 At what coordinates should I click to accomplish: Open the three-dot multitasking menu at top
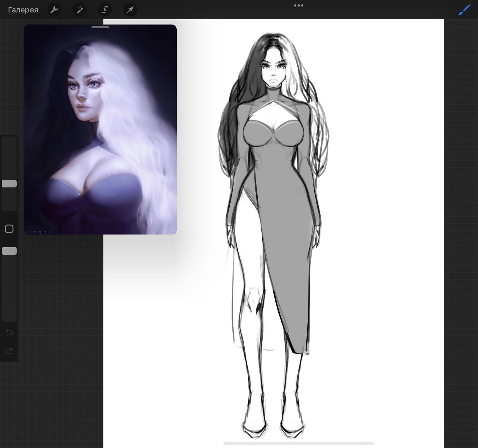click(298, 6)
